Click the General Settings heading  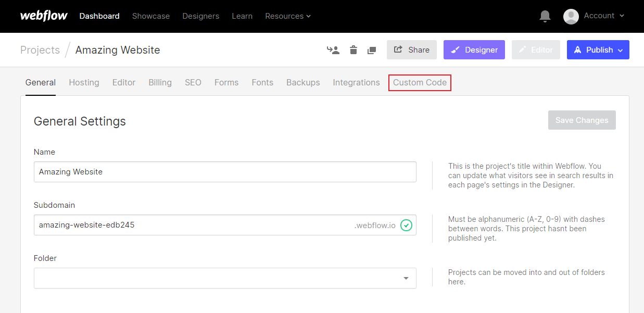click(80, 121)
